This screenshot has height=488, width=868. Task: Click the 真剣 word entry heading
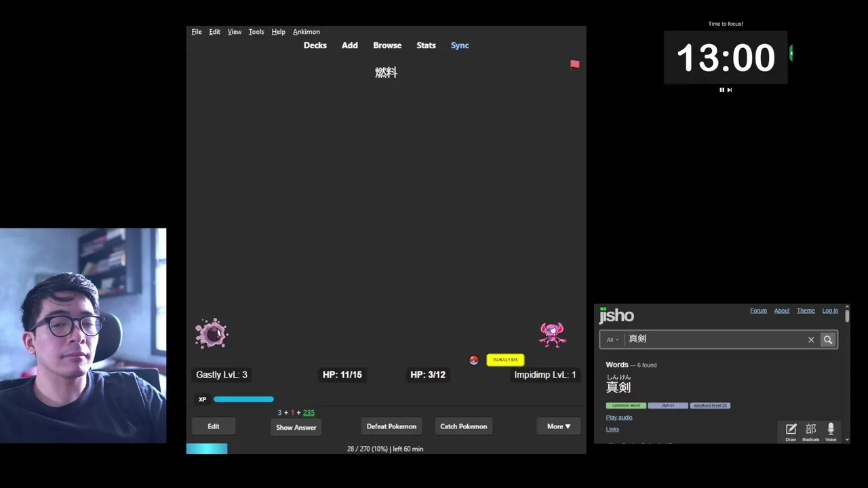(x=618, y=387)
